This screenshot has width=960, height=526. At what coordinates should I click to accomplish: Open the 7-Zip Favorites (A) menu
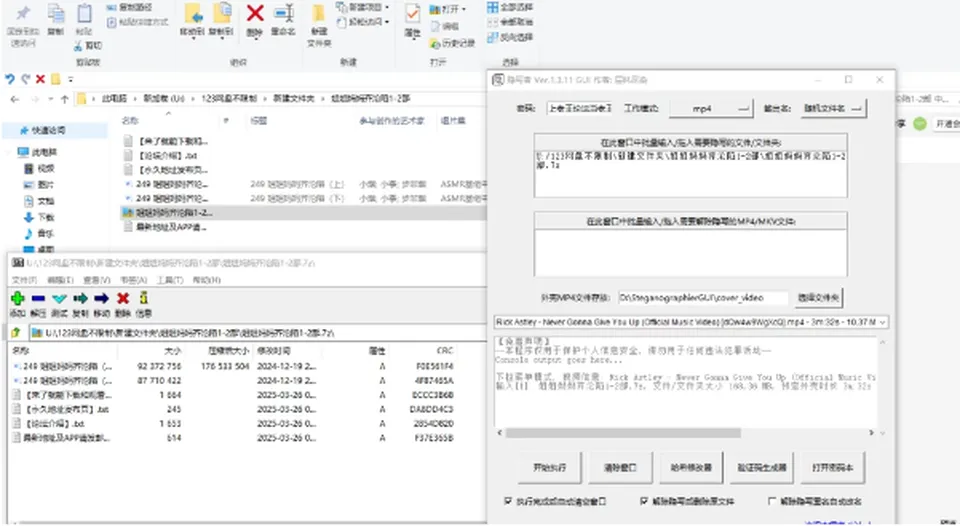133,280
